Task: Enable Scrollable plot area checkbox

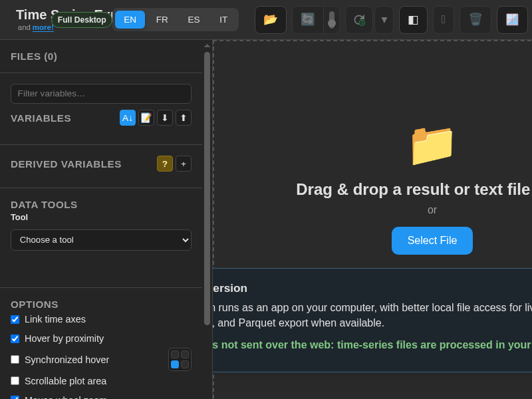Action: coord(15,381)
